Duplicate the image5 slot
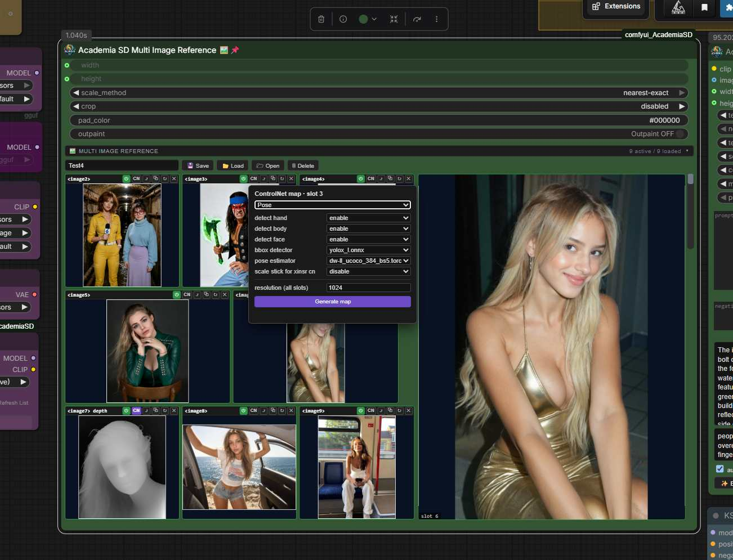 pos(207,294)
